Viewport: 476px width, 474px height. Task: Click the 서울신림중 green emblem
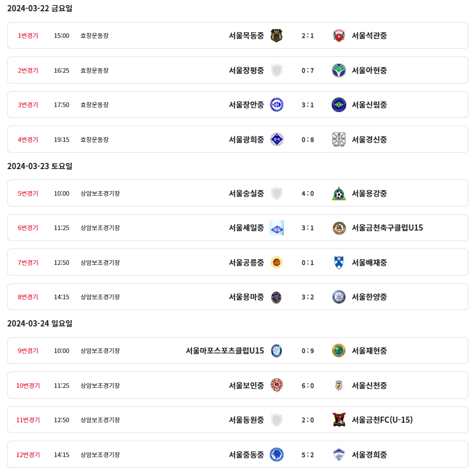339,105
